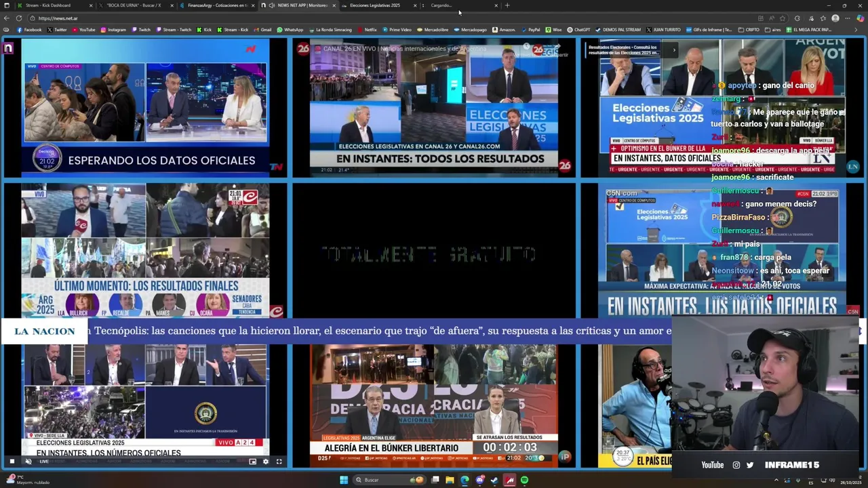Image resolution: width=868 pixels, height=488 pixels.
Task: Show hidden system tray icons
Action: pos(776,480)
